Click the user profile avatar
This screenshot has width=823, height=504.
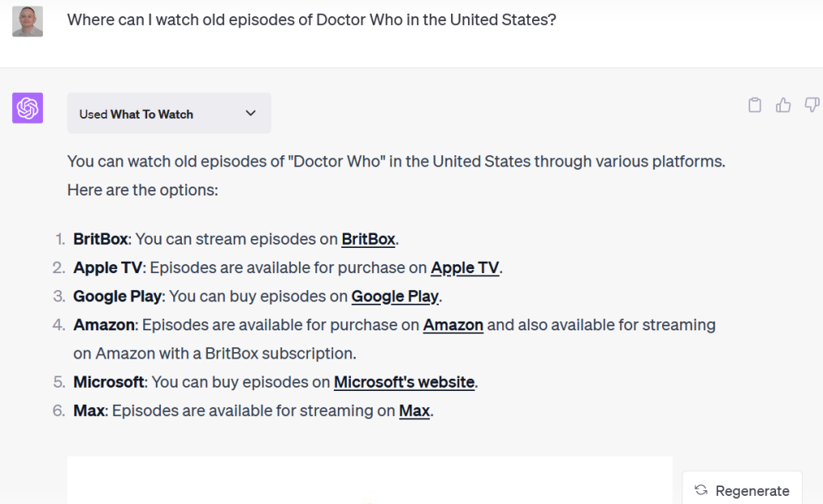coord(27,21)
